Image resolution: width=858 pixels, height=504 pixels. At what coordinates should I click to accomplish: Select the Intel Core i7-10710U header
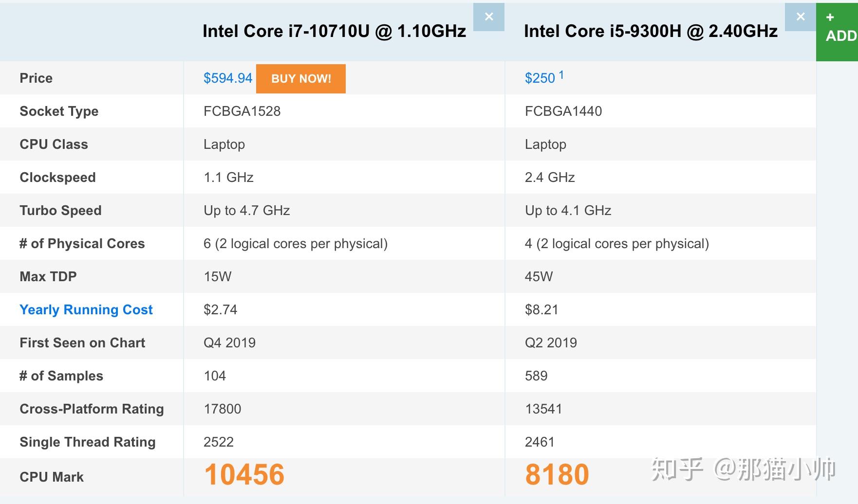pos(334,31)
